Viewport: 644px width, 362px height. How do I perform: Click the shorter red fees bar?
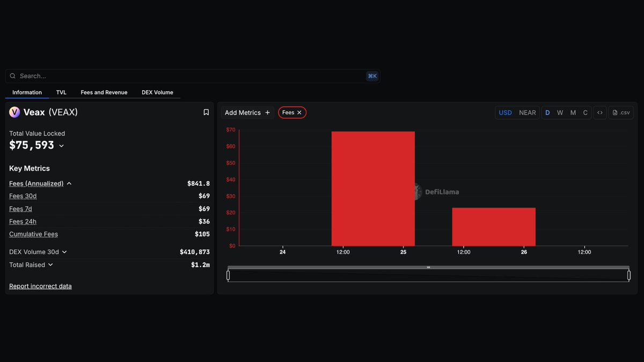coord(494,227)
